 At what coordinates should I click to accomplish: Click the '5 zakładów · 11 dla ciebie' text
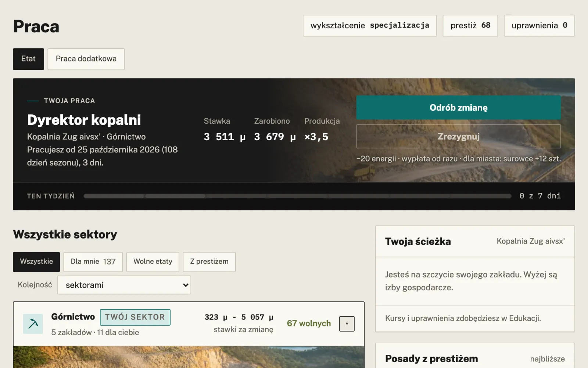click(95, 332)
